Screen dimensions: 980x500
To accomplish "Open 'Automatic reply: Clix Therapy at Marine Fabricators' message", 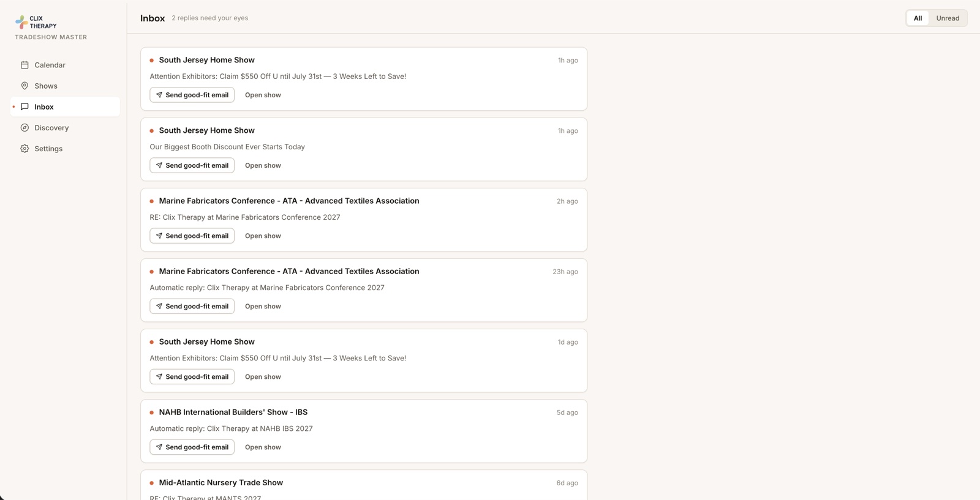I will 267,288.
